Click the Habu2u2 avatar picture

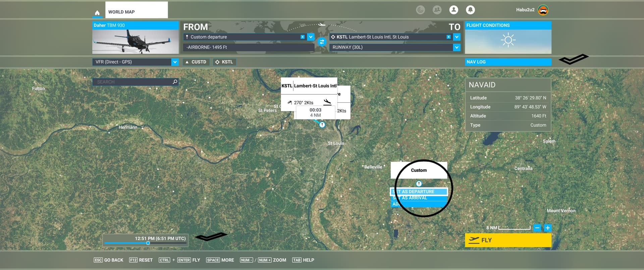point(543,10)
